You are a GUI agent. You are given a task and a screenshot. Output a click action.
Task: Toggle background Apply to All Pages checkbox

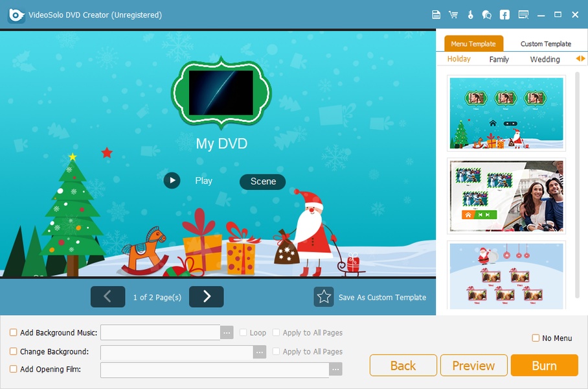276,351
